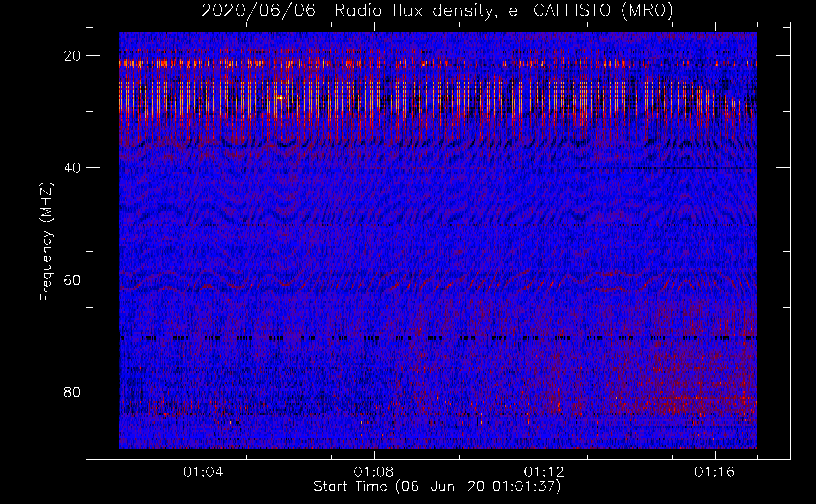The height and width of the screenshot is (504, 816).
Task: Click the words Radio flux density in the title
Action: click(413, 10)
